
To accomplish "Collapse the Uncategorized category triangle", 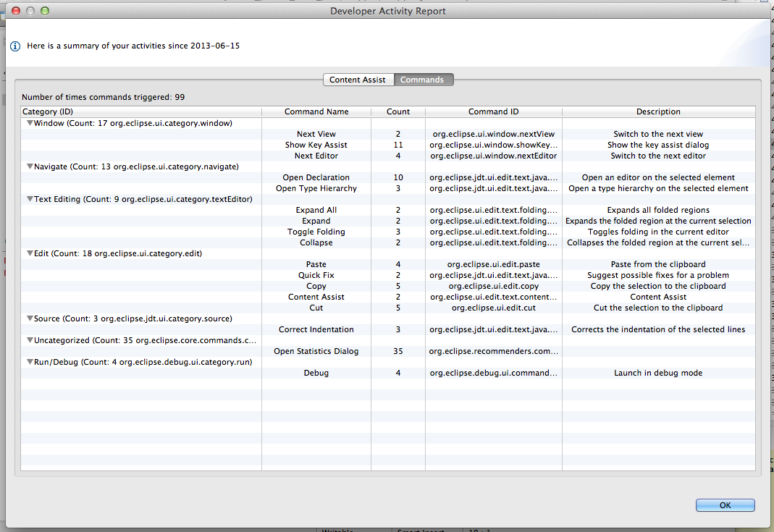I will click(x=30, y=340).
